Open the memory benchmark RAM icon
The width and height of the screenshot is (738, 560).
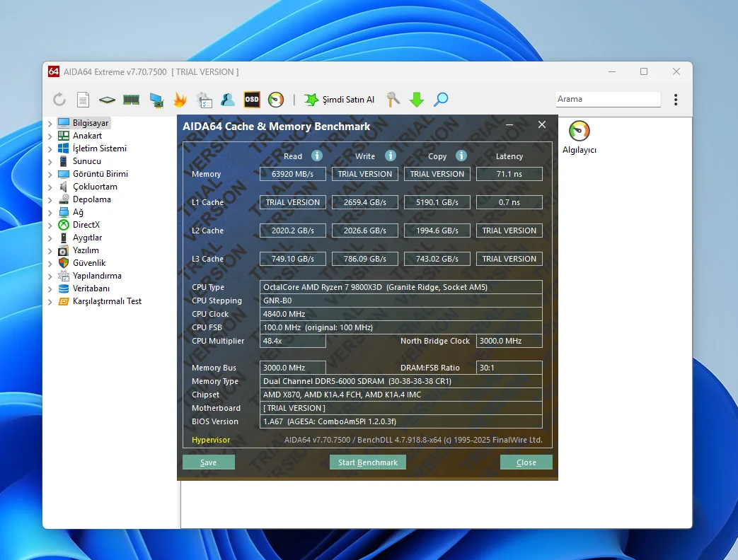point(131,100)
